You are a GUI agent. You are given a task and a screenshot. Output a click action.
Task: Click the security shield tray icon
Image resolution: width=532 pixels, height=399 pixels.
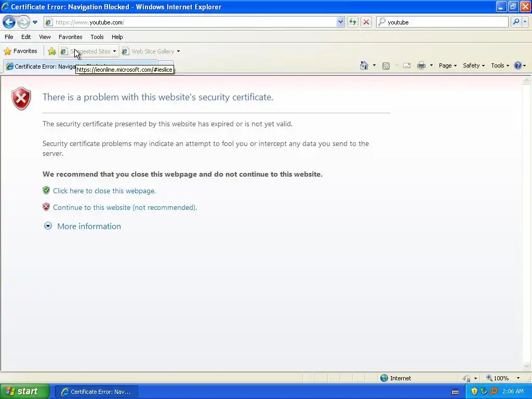pos(474,392)
